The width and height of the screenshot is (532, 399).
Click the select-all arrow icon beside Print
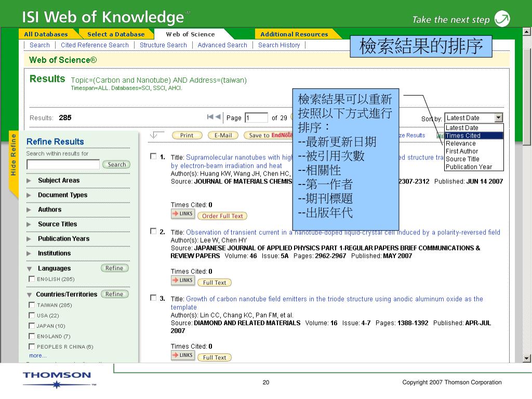[x=156, y=135]
